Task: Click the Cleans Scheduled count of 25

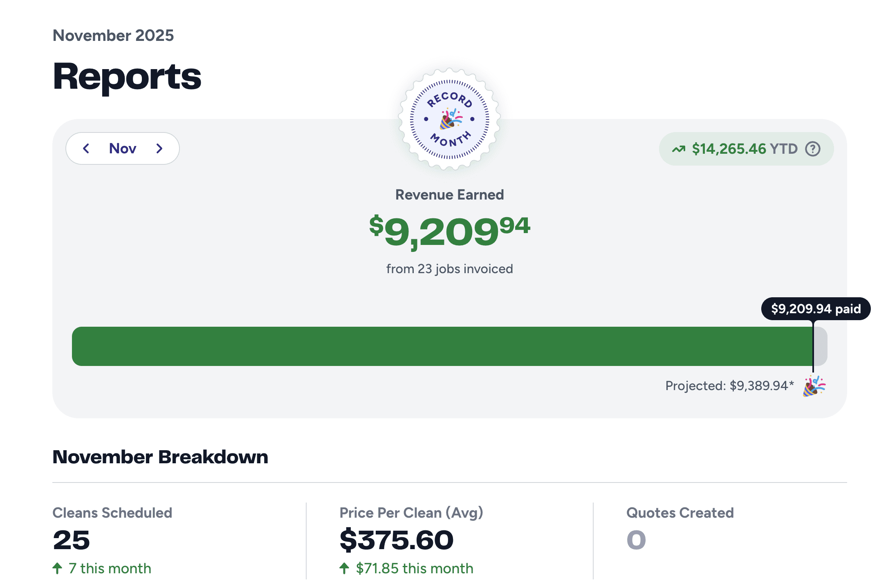Action: (x=71, y=540)
